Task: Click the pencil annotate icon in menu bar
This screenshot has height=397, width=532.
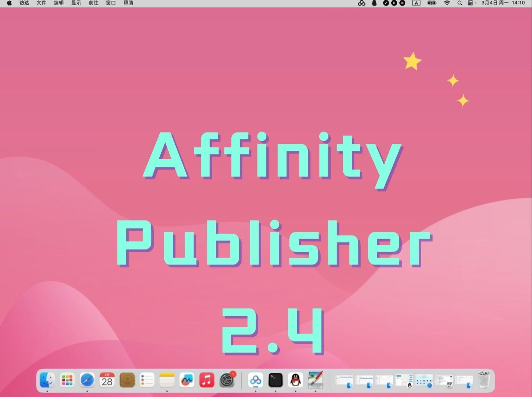Action: 386,3
